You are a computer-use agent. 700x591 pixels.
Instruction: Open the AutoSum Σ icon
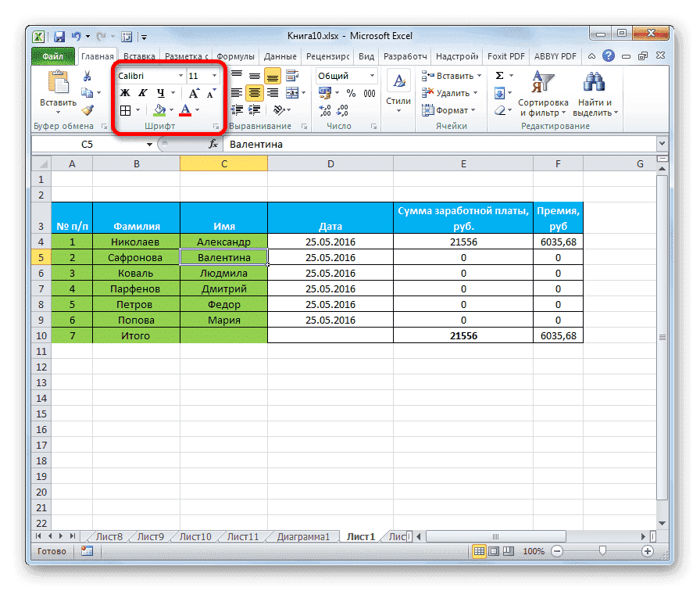pos(498,75)
